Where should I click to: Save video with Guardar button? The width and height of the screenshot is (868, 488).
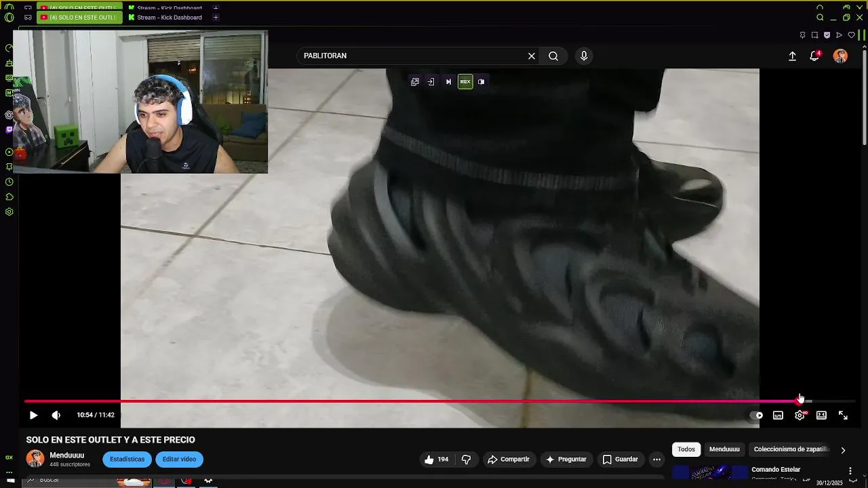pos(620,460)
